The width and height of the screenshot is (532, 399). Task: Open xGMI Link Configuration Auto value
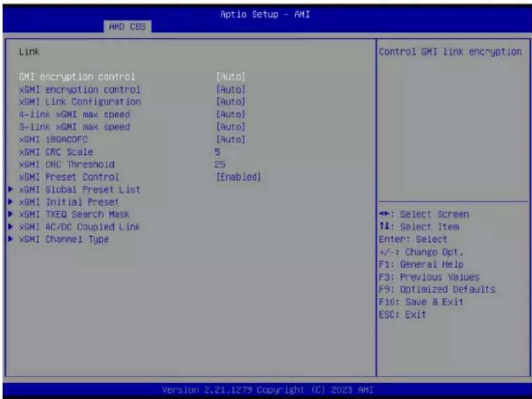(231, 102)
